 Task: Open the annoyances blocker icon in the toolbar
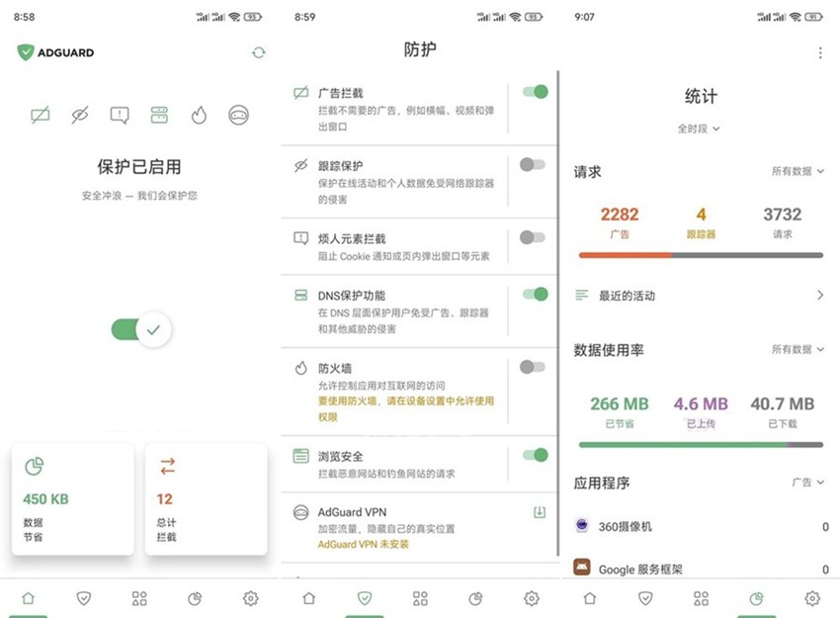coord(119,115)
